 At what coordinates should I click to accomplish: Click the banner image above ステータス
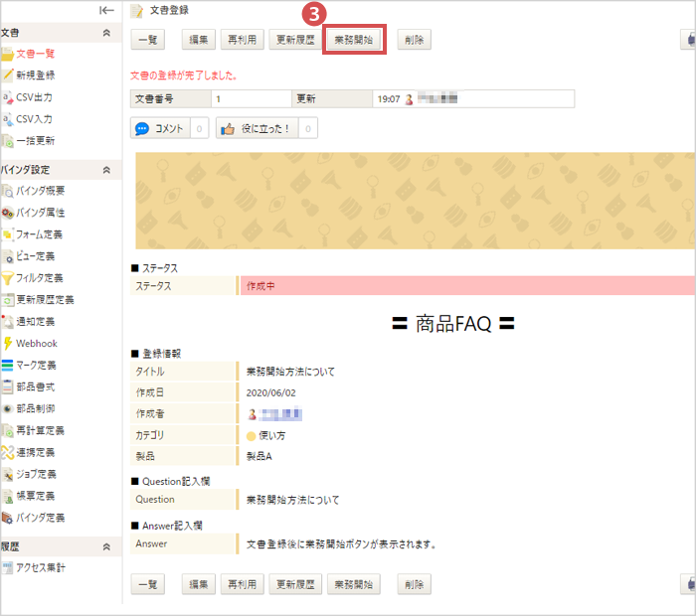click(415, 201)
